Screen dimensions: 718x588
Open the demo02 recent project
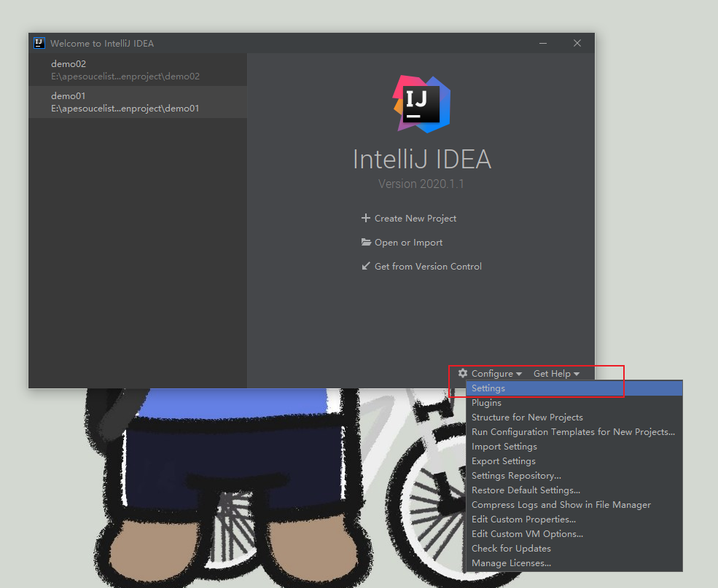click(137, 70)
